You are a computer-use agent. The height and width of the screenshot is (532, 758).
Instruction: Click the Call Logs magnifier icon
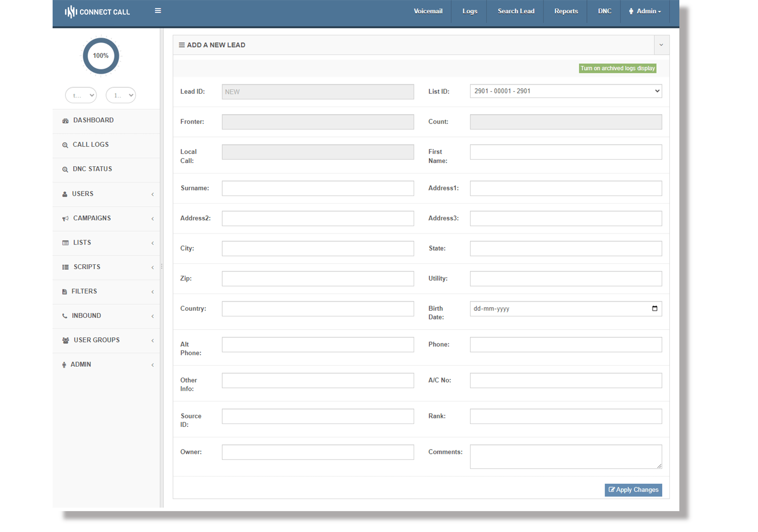pos(65,145)
